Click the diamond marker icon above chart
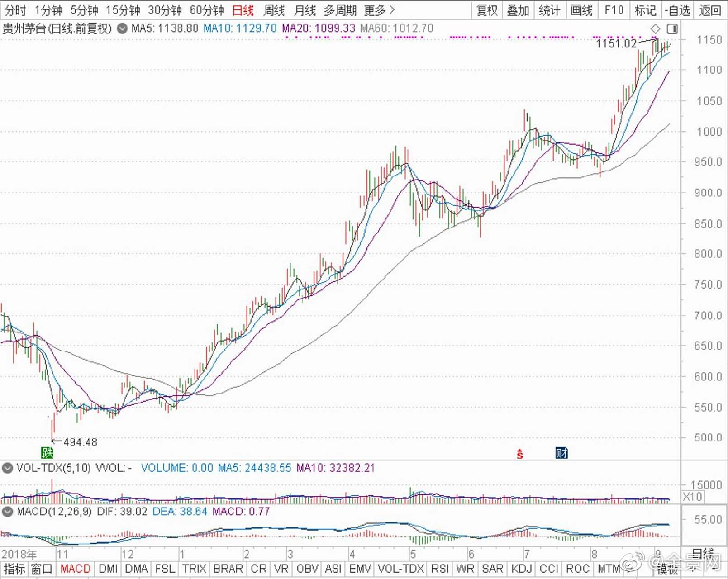The height and width of the screenshot is (579, 728). [x=655, y=29]
